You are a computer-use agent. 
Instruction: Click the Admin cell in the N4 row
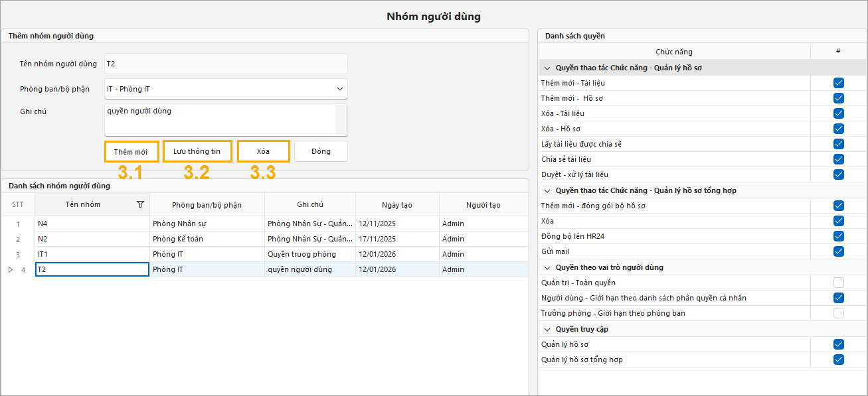[483, 224]
